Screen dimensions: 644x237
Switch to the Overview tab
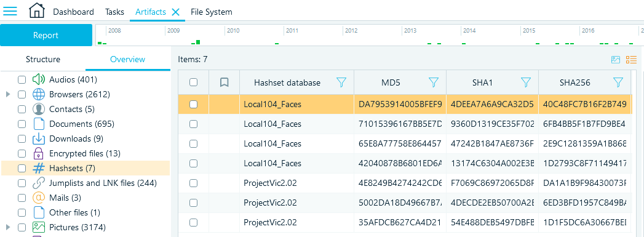128,59
